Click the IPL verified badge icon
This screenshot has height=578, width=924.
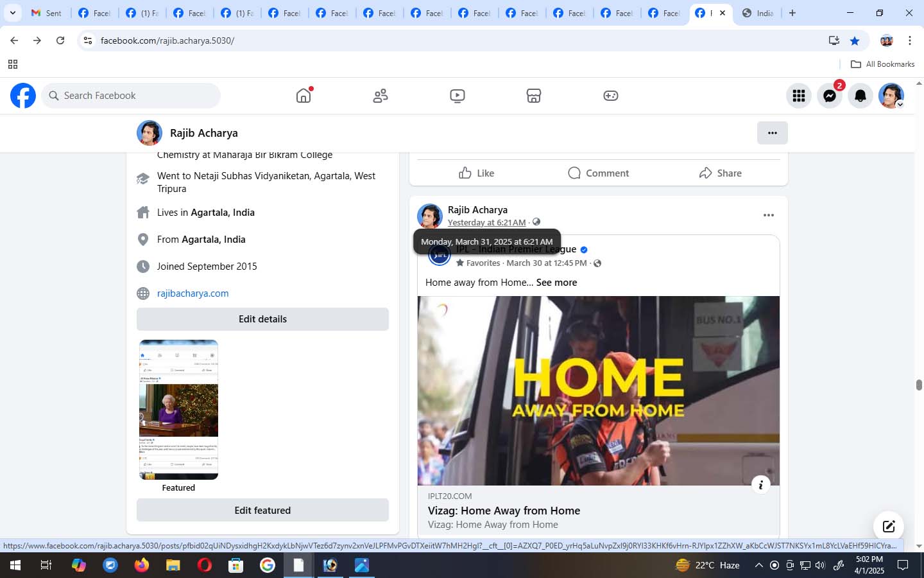[584, 250]
